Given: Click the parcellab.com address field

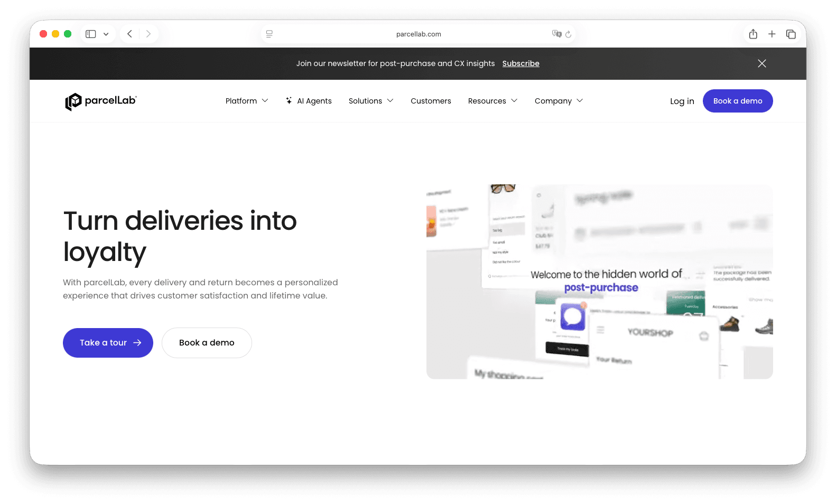Looking at the screenshot, I should (418, 34).
